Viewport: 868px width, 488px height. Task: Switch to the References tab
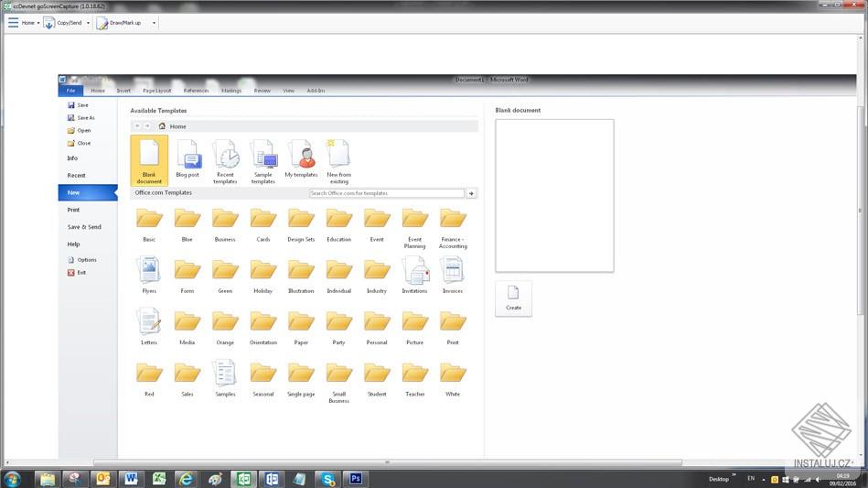tap(196, 91)
